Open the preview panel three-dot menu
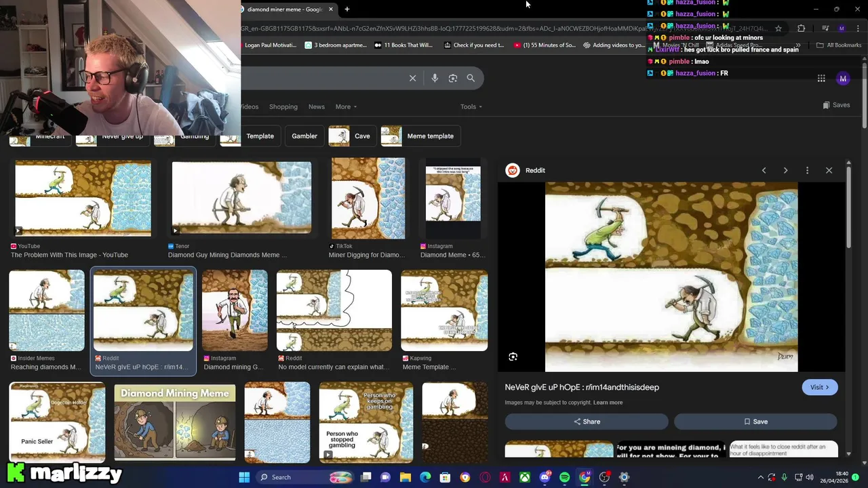Image resolution: width=868 pixels, height=488 pixels. click(x=807, y=170)
